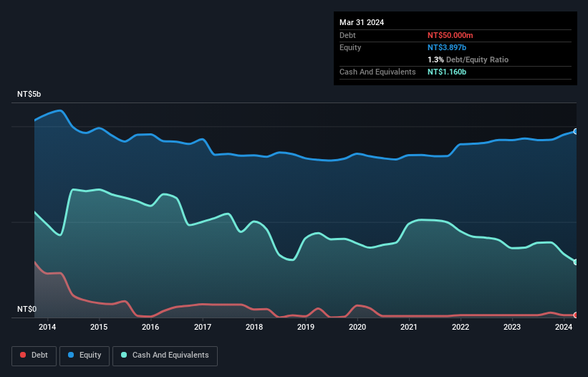Click the 2019 x-axis label

(306, 327)
